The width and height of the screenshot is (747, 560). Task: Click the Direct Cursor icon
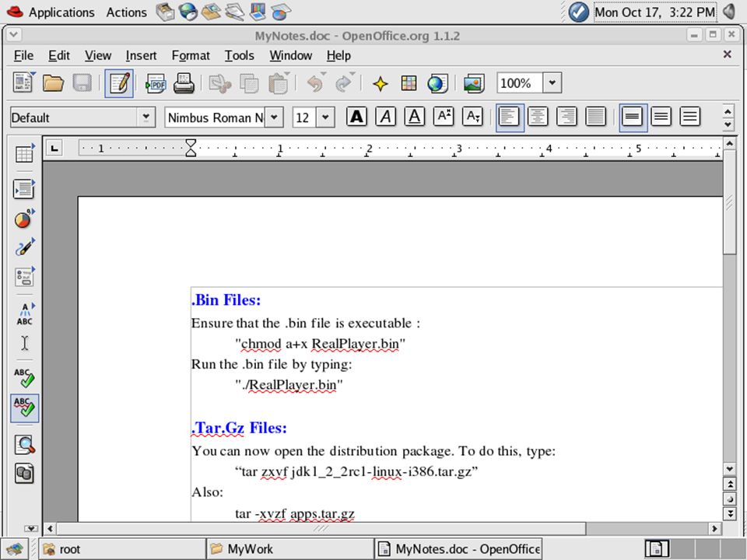pos(24,343)
